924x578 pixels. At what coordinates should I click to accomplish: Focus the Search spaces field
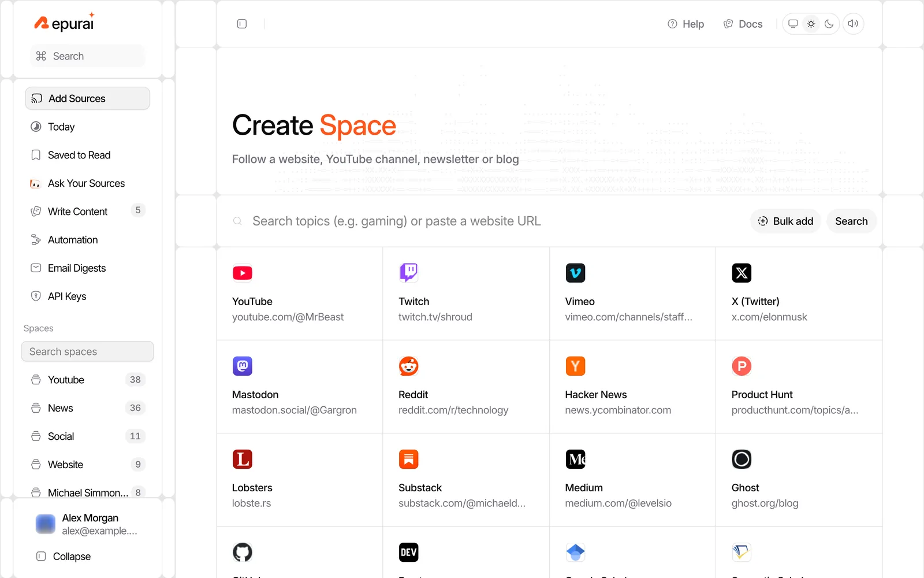[87, 351]
